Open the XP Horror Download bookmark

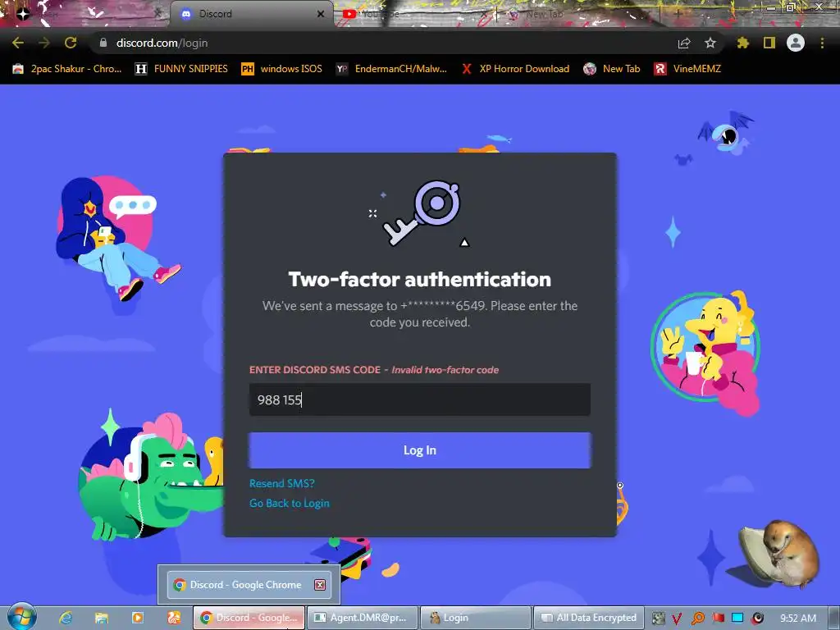point(515,69)
